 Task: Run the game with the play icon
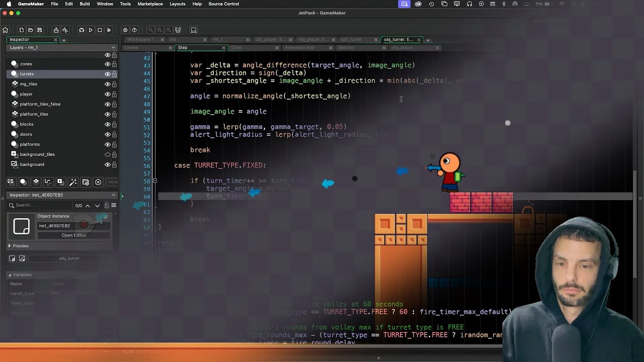click(91, 30)
